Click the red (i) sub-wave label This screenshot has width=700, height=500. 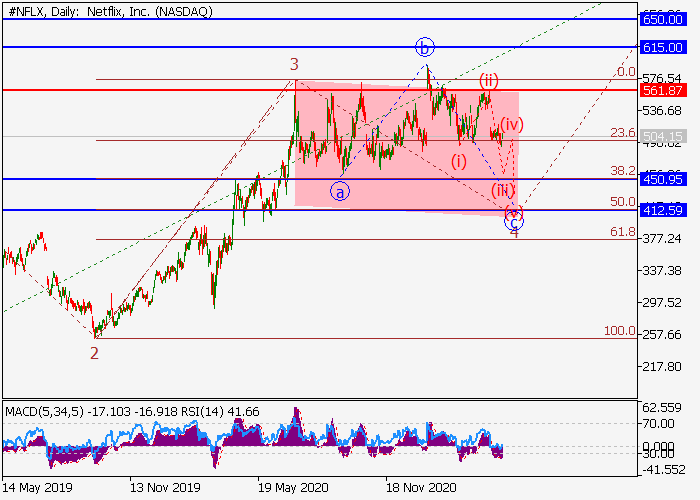458,162
